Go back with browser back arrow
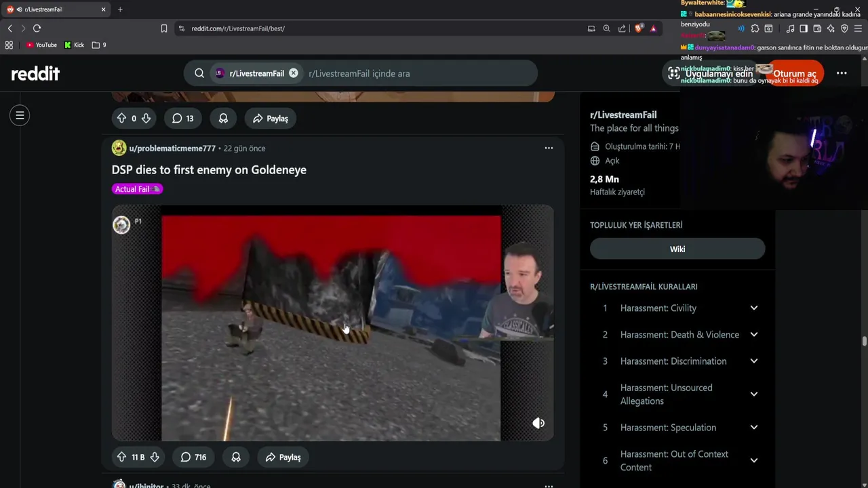This screenshot has height=488, width=868. pyautogui.click(x=9, y=28)
